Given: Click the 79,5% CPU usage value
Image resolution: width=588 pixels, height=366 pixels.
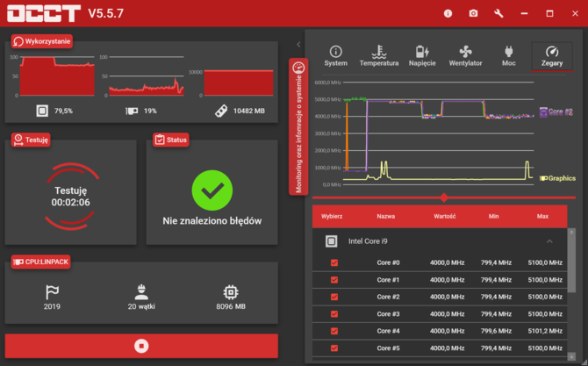Looking at the screenshot, I should click(63, 111).
